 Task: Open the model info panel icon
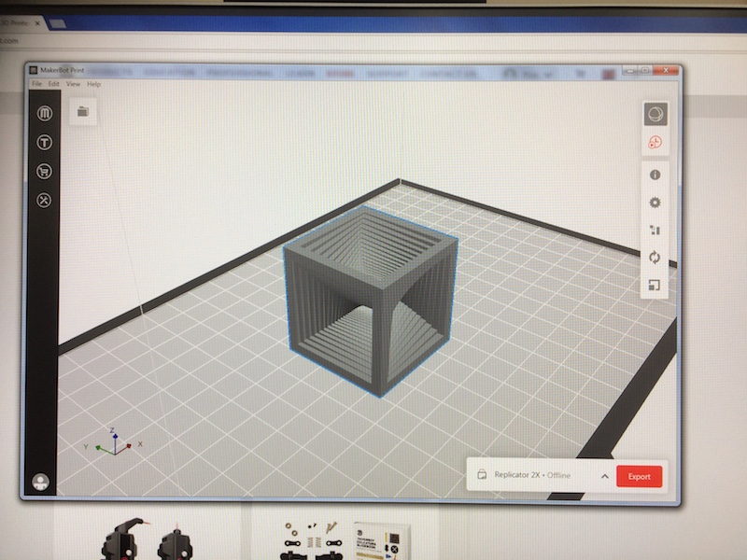(656, 174)
